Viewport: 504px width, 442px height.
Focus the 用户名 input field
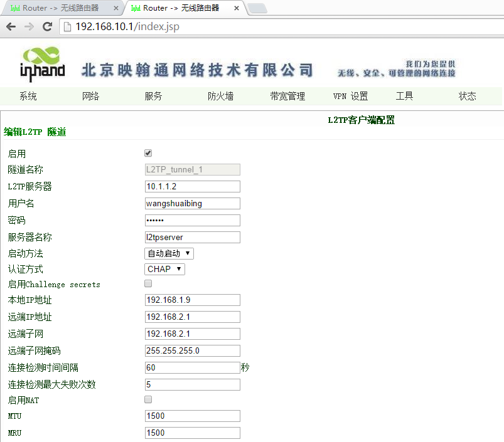(192, 203)
